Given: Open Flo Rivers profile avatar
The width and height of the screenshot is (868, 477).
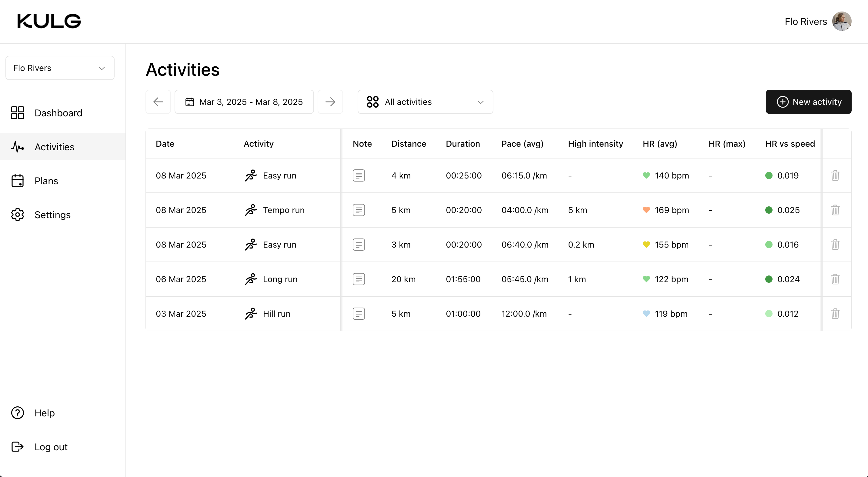Looking at the screenshot, I should pos(842,21).
